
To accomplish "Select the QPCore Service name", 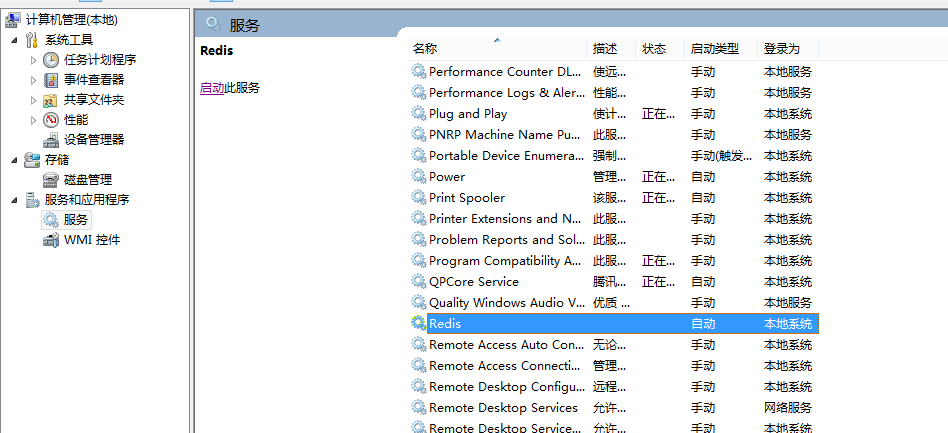I will [x=474, y=282].
